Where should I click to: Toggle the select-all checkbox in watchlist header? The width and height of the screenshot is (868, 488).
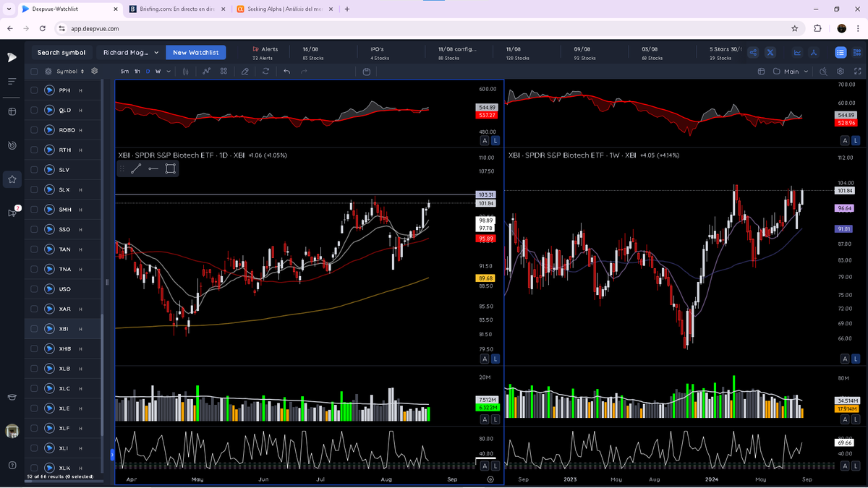[34, 72]
